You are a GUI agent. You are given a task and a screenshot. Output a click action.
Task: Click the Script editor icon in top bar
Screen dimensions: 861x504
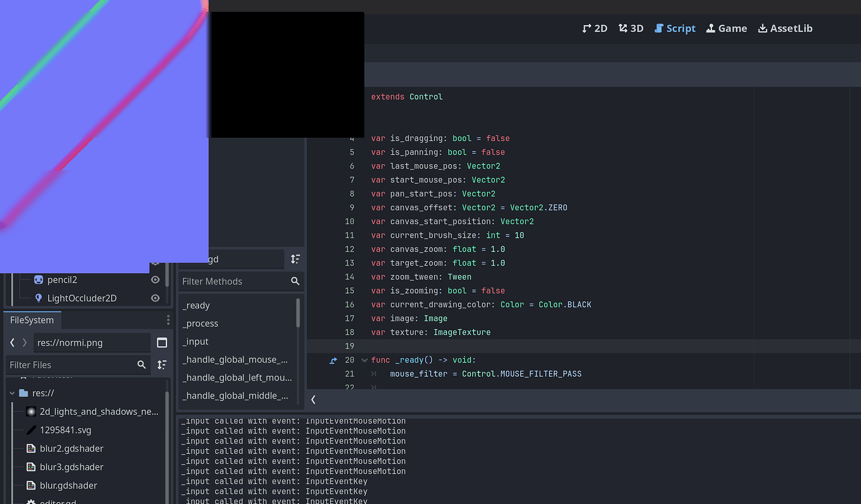pyautogui.click(x=674, y=28)
